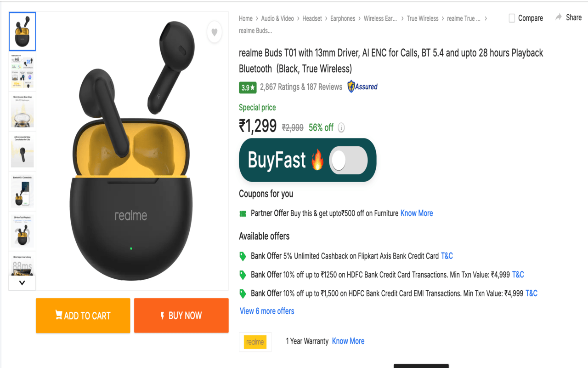Click the lightning icon on Buy Now
The image size is (588, 368).
(x=162, y=316)
